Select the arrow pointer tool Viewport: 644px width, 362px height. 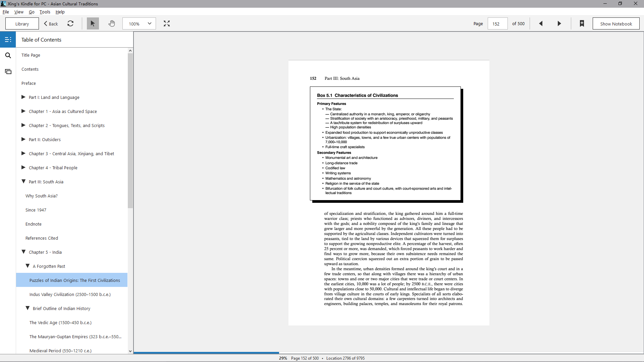pyautogui.click(x=93, y=23)
